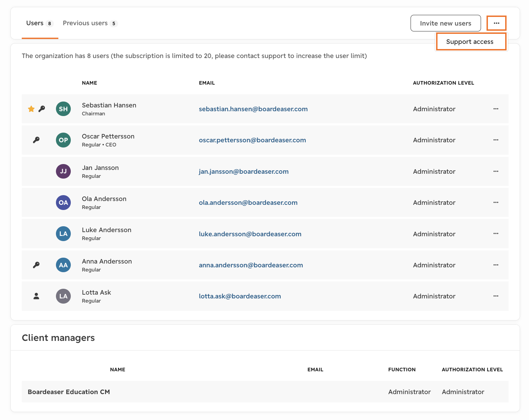This screenshot has height=420, width=529.
Task: Click the users table EMAIL column header
Action: point(207,83)
